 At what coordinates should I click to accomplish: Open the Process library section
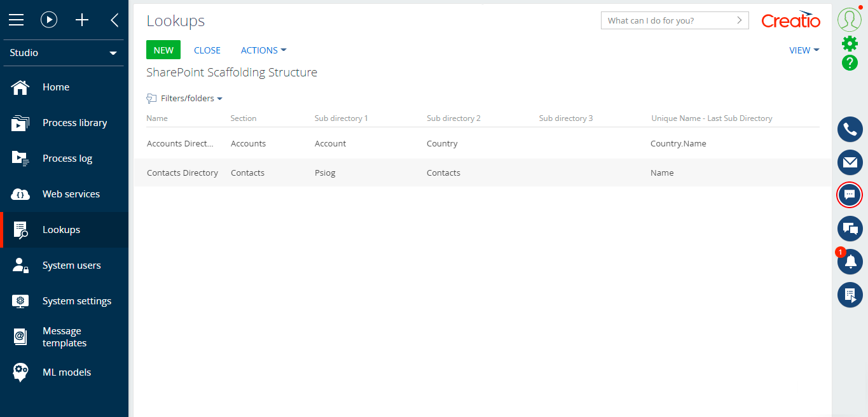[x=74, y=122]
